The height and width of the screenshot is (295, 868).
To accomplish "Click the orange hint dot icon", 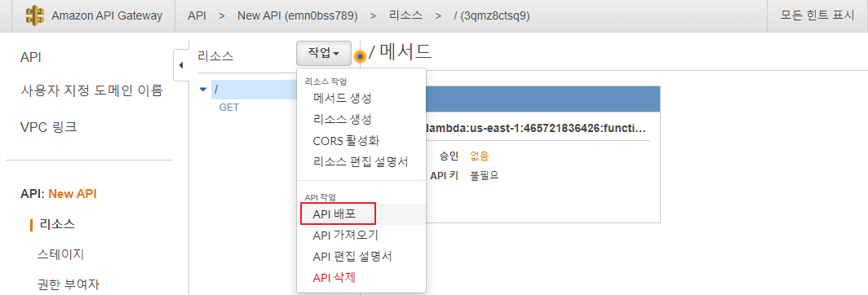I will click(360, 56).
